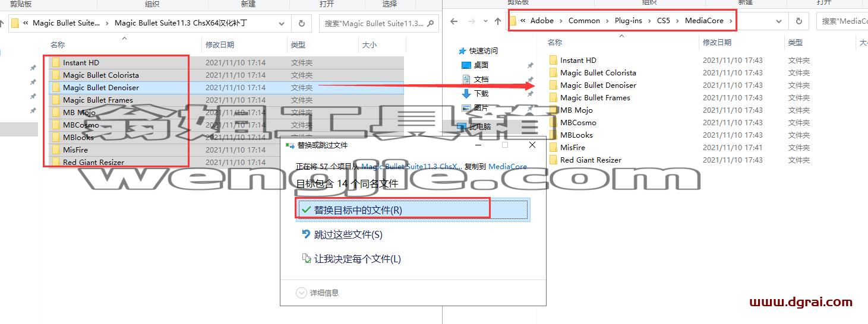Screen dimensions: 868x324
Task: Refresh the left Explorer window
Action: [302, 24]
